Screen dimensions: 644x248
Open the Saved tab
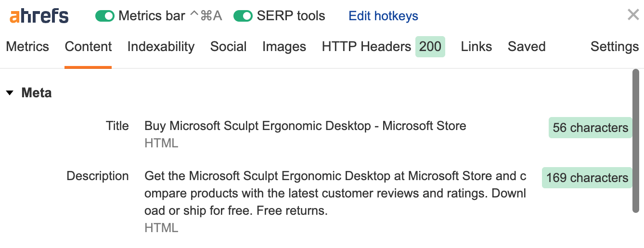[x=526, y=47]
